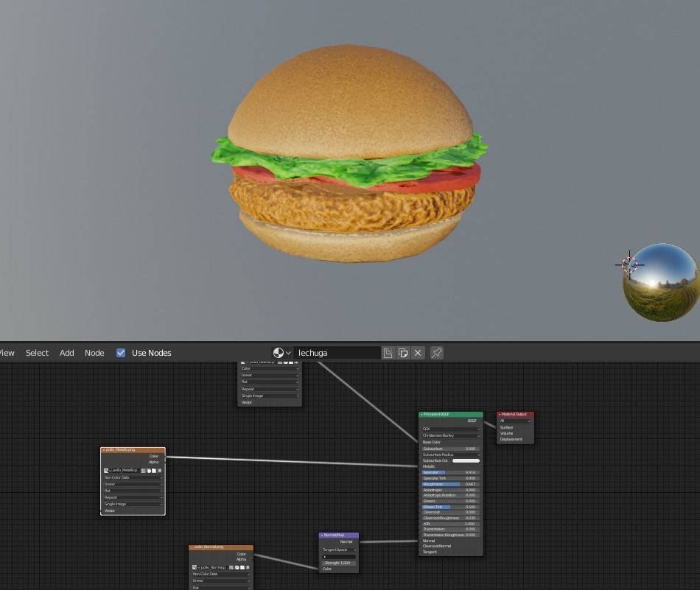Adjust the Specular slider showing 0.414
This screenshot has height=590, width=700.
point(450,472)
